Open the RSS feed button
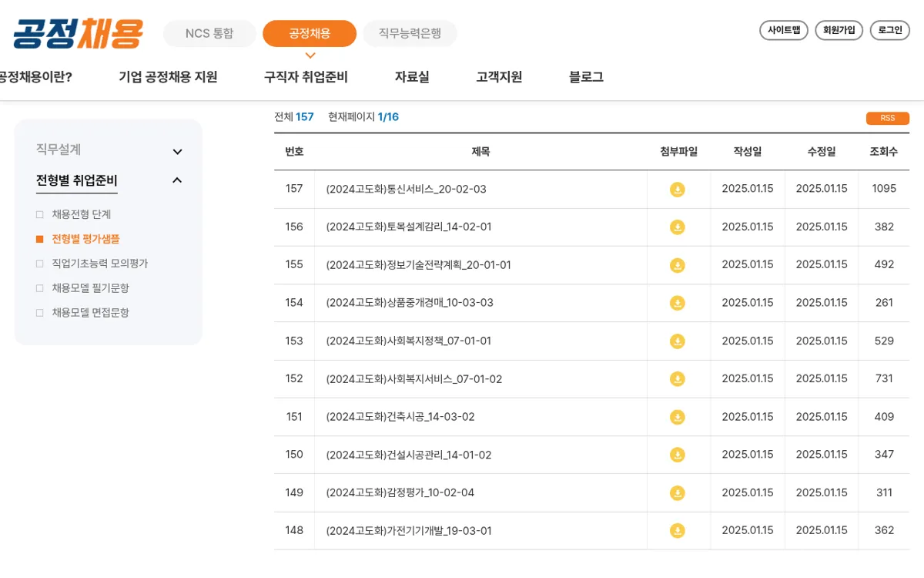924x578 pixels. pos(888,118)
